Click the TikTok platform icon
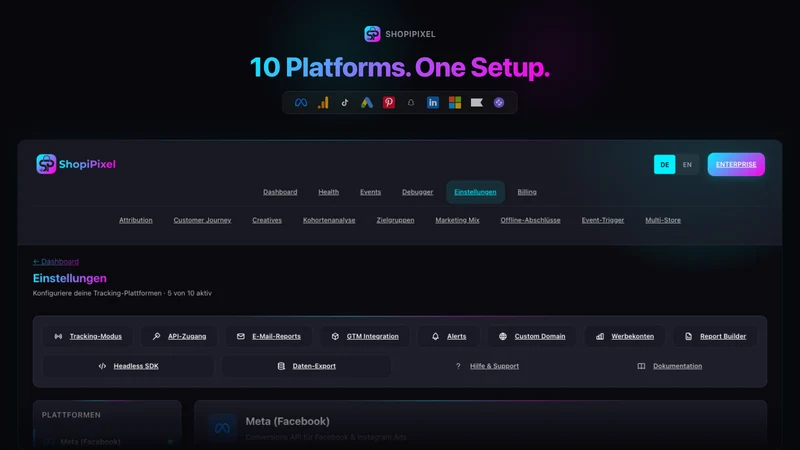This screenshot has height=450, width=800. point(345,103)
